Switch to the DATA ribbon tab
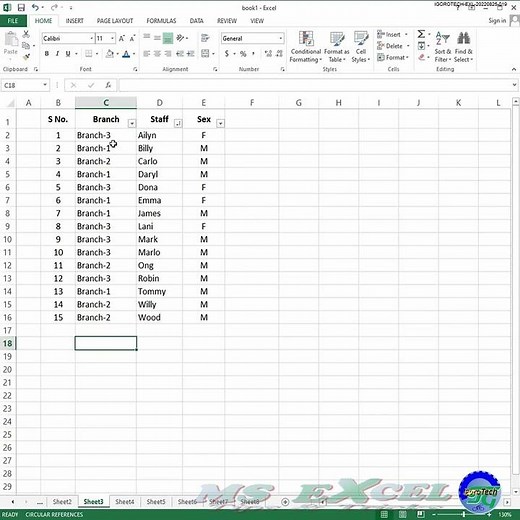The width and height of the screenshot is (520, 520). [197, 21]
